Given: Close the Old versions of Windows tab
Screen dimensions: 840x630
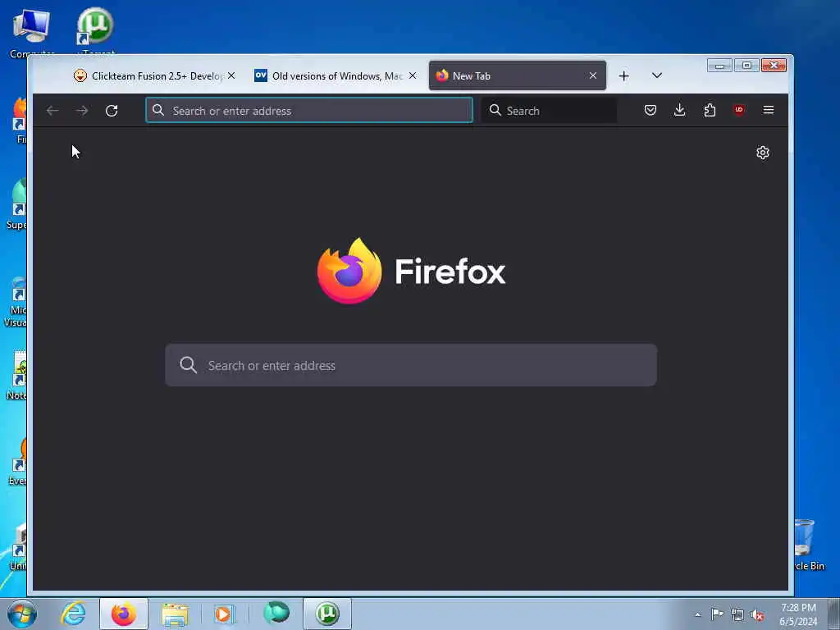Looking at the screenshot, I should (x=413, y=76).
